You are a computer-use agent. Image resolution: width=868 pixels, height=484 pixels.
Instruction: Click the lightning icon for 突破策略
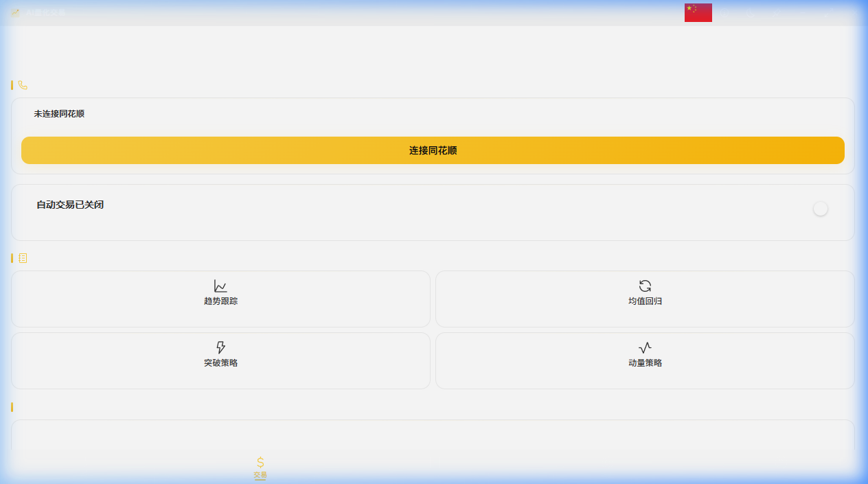coord(220,349)
